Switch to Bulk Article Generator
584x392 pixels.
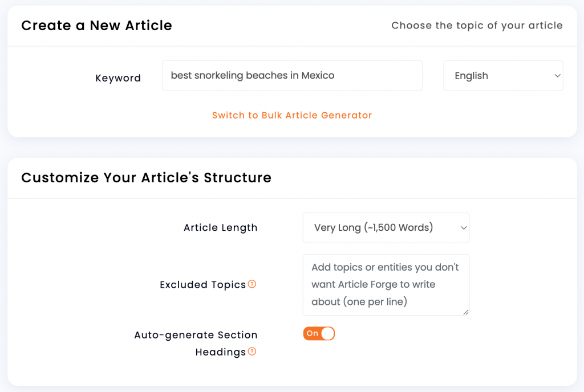point(292,115)
